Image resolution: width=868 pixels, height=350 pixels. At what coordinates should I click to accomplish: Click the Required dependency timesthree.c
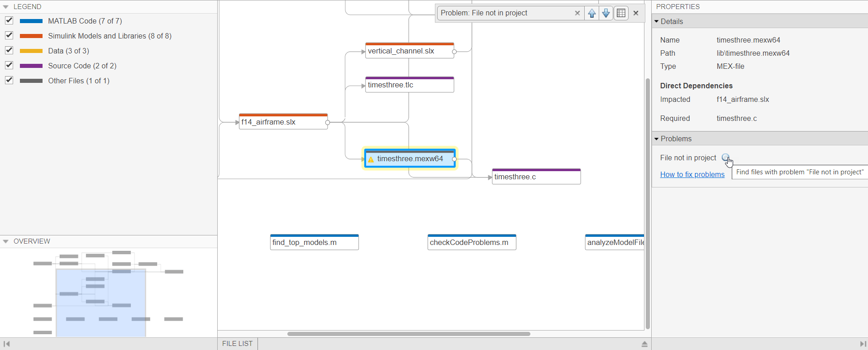737,118
